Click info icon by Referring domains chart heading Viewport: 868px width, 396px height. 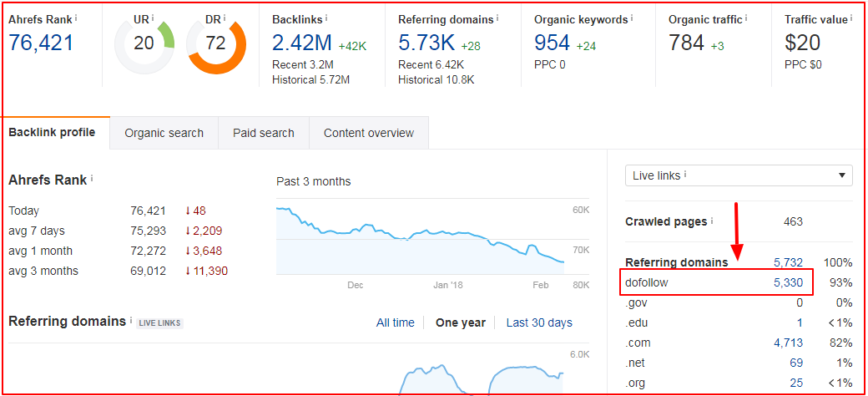(131, 320)
